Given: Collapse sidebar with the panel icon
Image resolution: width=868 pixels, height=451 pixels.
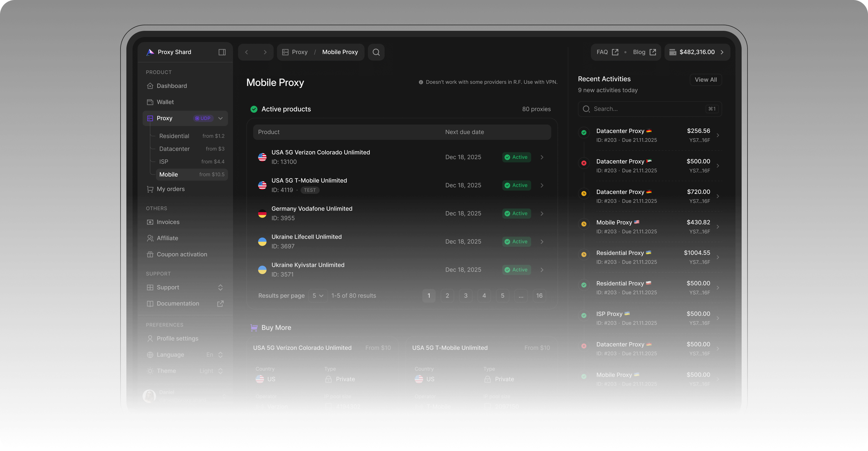Looking at the screenshot, I should [x=222, y=52].
